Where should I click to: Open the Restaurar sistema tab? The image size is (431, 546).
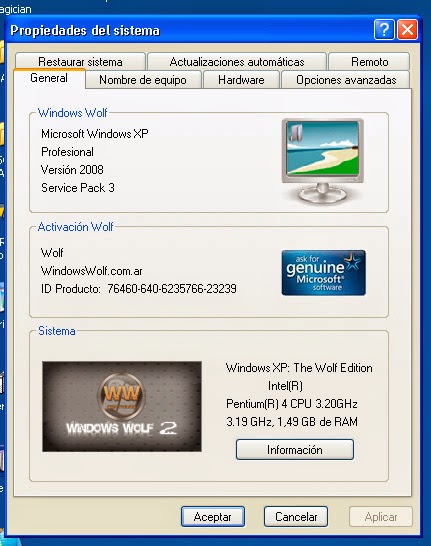click(x=80, y=62)
